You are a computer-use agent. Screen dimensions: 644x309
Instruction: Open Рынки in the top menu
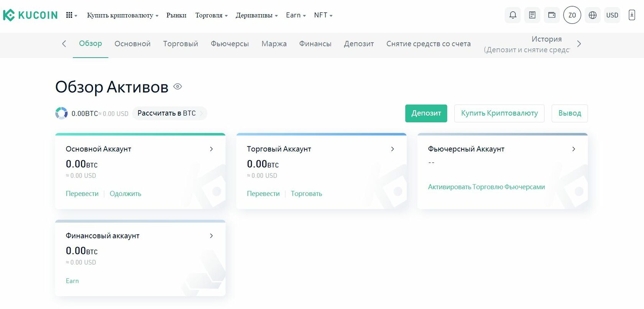pos(176,15)
